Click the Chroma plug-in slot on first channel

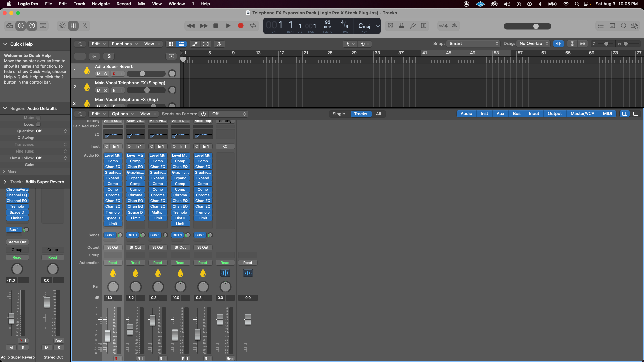coord(113,195)
